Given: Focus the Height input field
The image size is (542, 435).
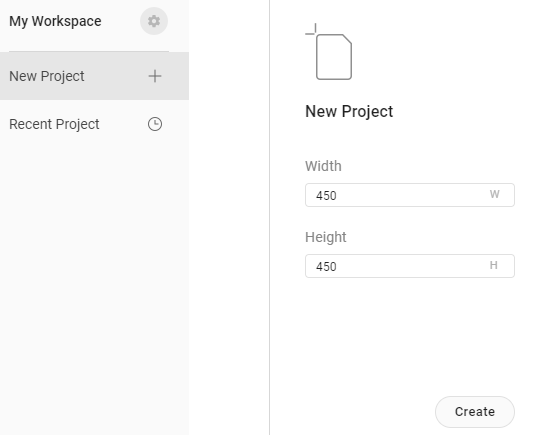Looking at the screenshot, I should 410,266.
